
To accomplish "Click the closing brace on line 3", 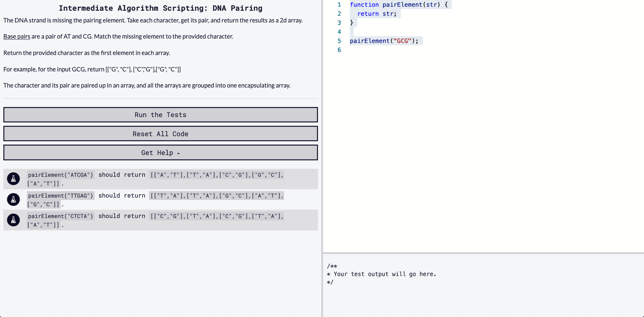I will point(352,23).
